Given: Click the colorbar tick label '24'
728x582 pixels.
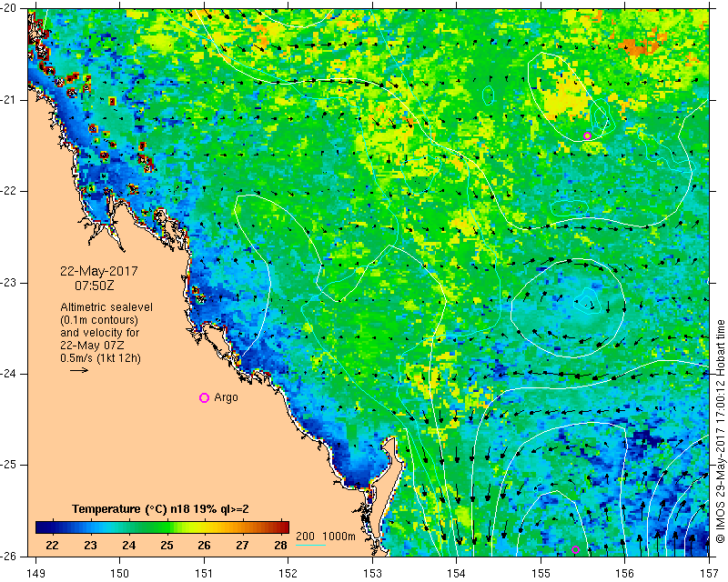Looking at the screenshot, I should coord(128,545).
